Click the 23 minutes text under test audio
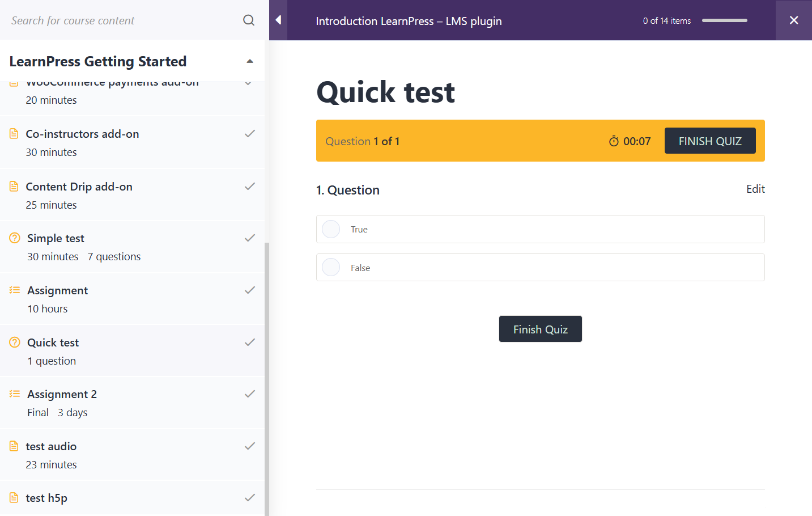 pos(51,464)
